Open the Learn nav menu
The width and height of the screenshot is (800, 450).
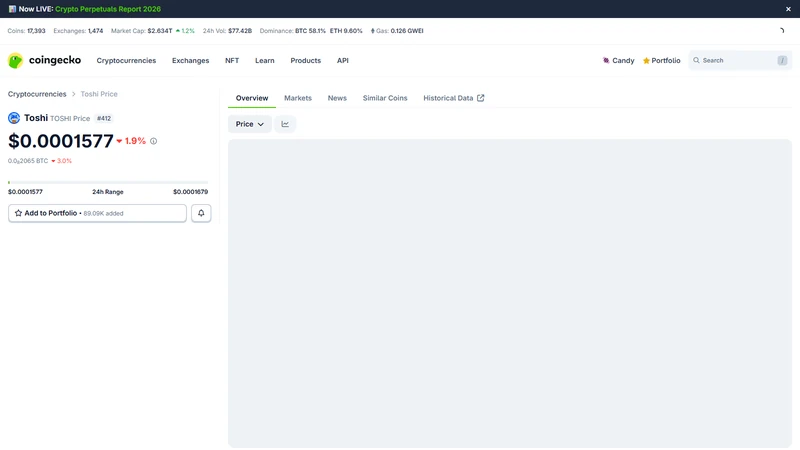[264, 60]
